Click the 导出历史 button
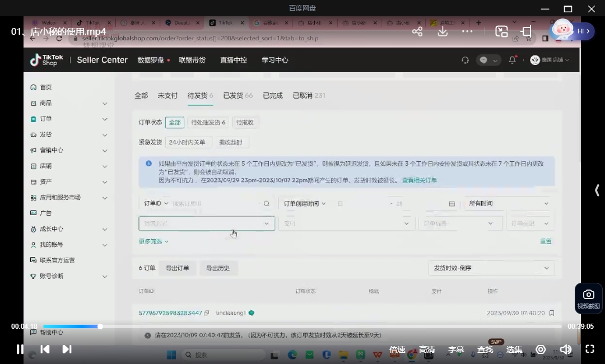Viewport: 605px width, 364px height. click(218, 268)
